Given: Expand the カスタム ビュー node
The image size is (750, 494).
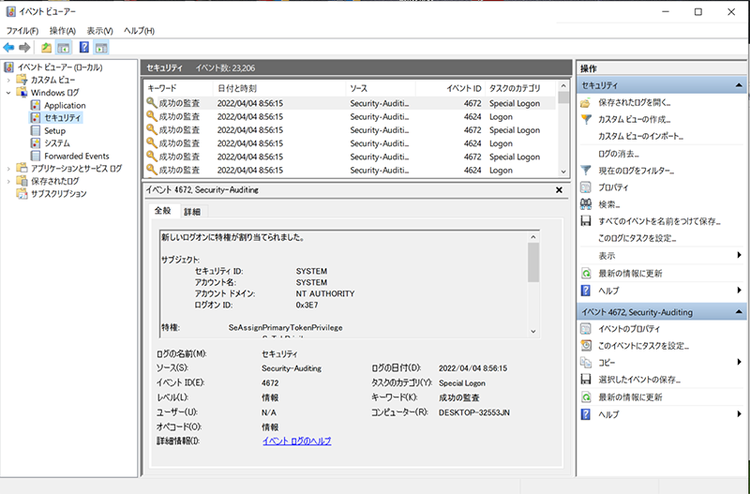Looking at the screenshot, I should pyautogui.click(x=8, y=80).
